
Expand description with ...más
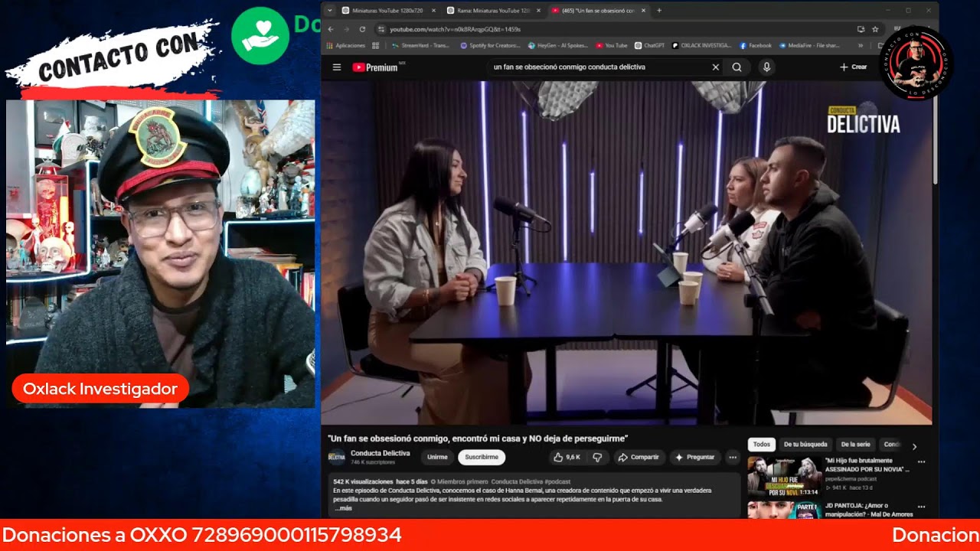tap(343, 508)
